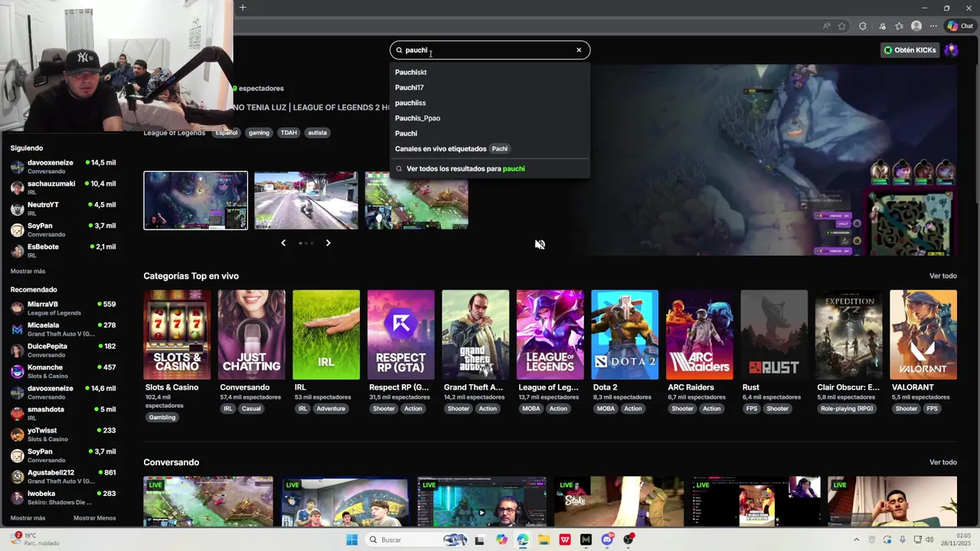Open the Edge profile account icon

coord(916,26)
